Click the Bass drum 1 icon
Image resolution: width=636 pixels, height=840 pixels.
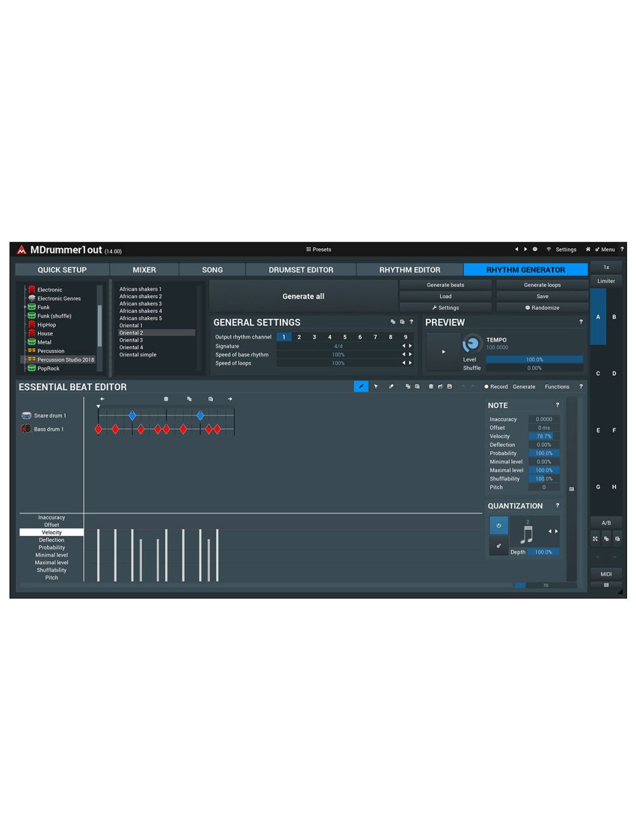click(27, 429)
